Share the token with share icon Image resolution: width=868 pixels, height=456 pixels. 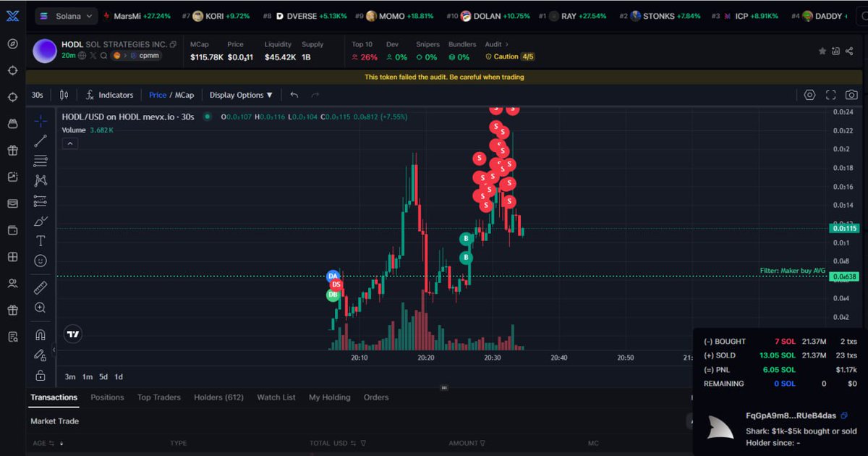(850, 51)
